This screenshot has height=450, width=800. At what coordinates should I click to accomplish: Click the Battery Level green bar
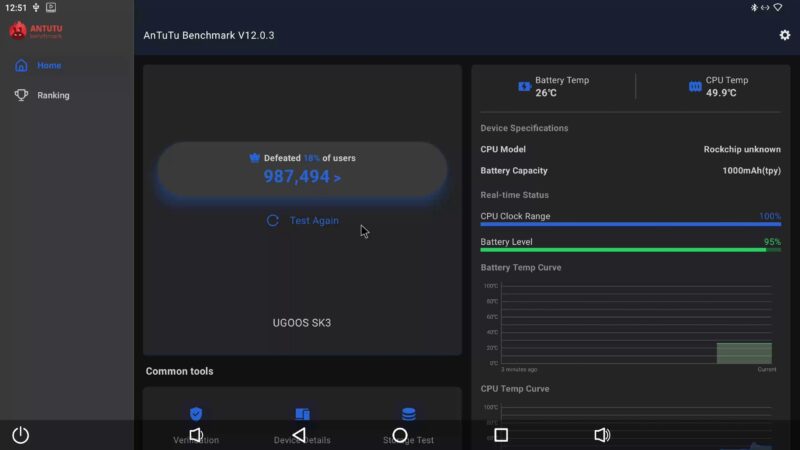click(x=630, y=249)
